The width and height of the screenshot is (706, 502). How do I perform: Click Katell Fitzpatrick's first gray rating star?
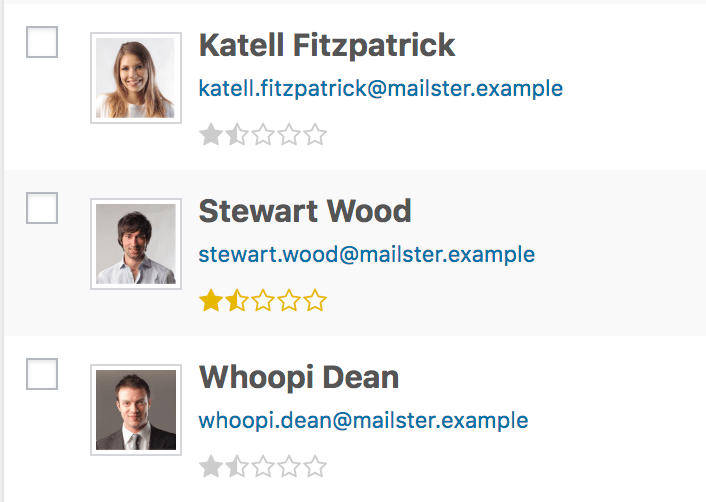pos(211,135)
